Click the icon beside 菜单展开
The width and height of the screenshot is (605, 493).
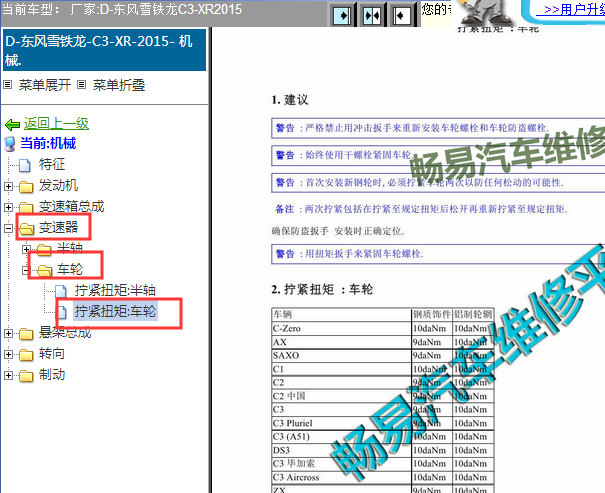[8, 84]
